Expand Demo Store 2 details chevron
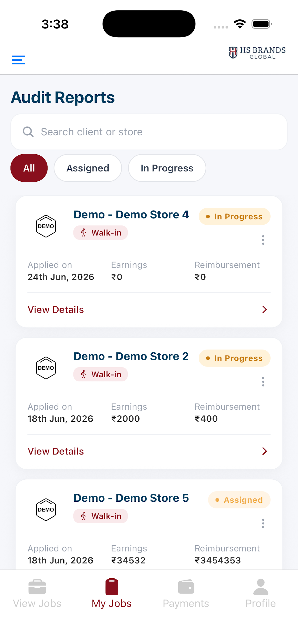 [x=264, y=451]
